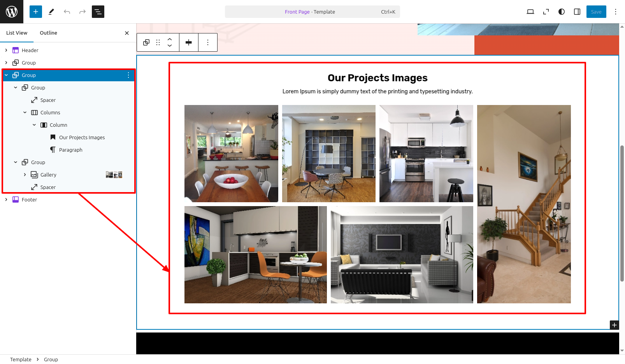
Task: Move the Group block up
Action: (170, 39)
